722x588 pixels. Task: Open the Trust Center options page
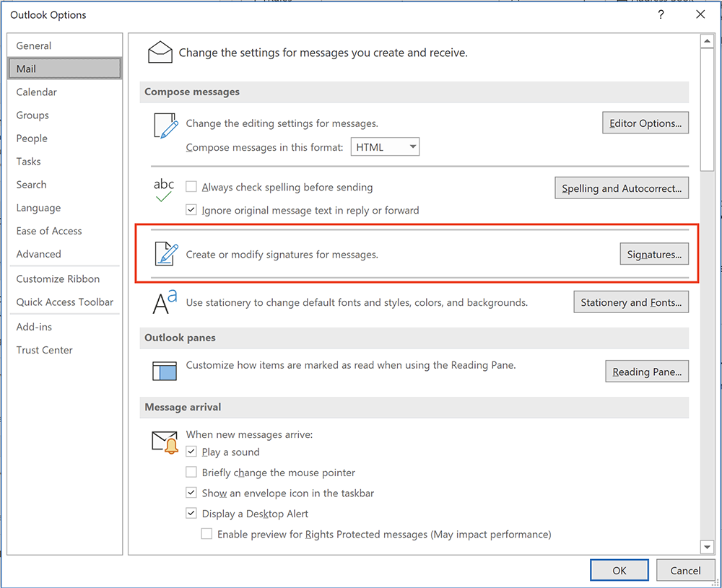45,350
